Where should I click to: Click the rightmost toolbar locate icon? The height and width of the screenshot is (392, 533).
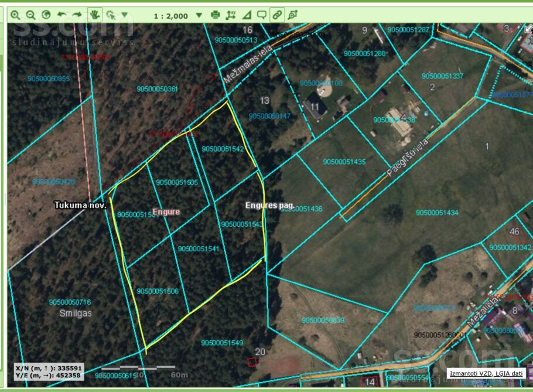tap(293, 15)
